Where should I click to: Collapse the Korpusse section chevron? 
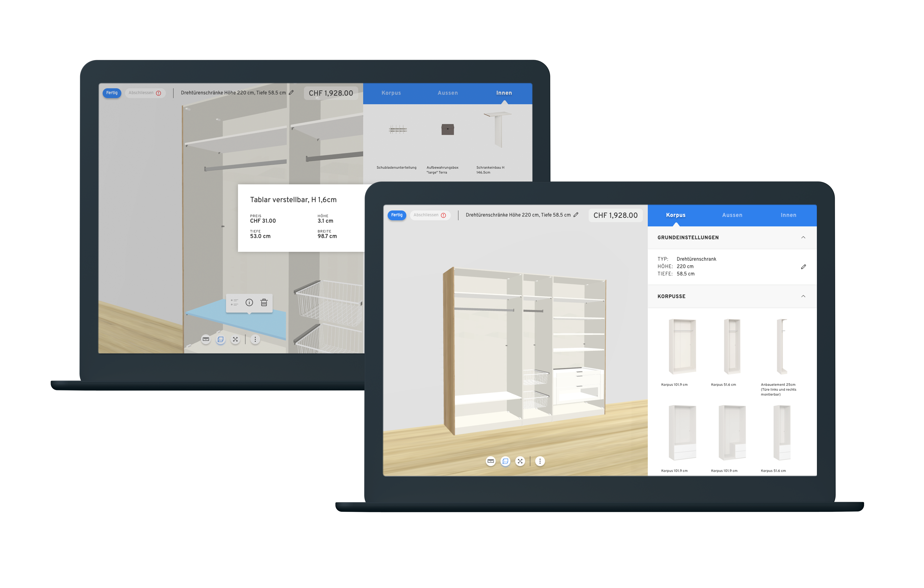coord(803,296)
